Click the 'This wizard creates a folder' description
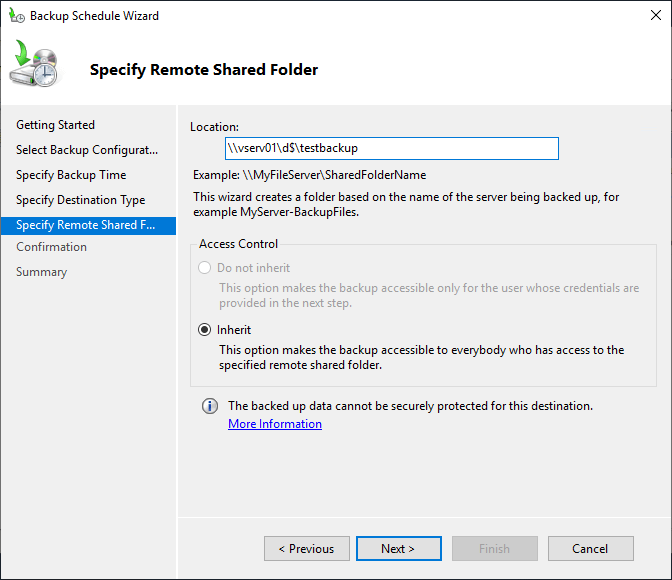This screenshot has width=672, height=580. (x=406, y=204)
